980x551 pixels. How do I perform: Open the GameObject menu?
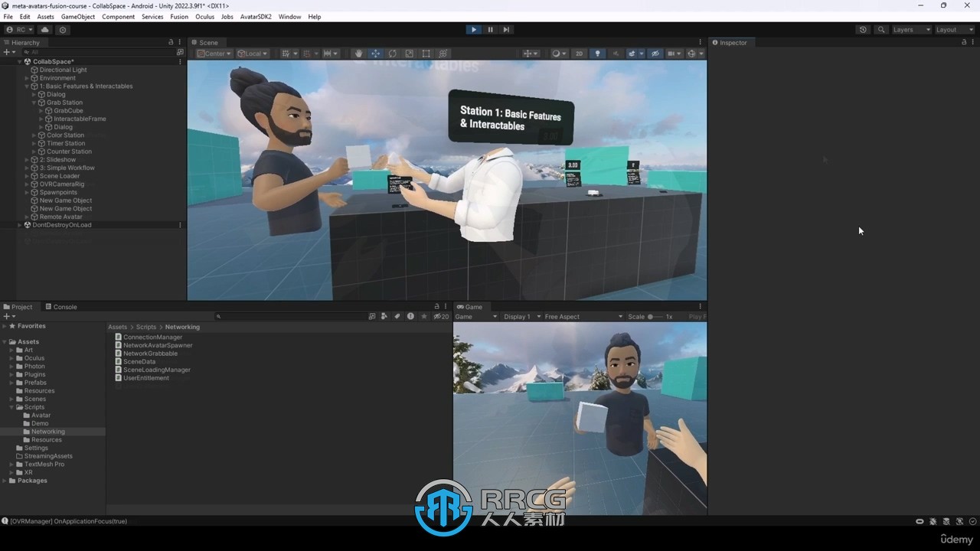(x=78, y=16)
